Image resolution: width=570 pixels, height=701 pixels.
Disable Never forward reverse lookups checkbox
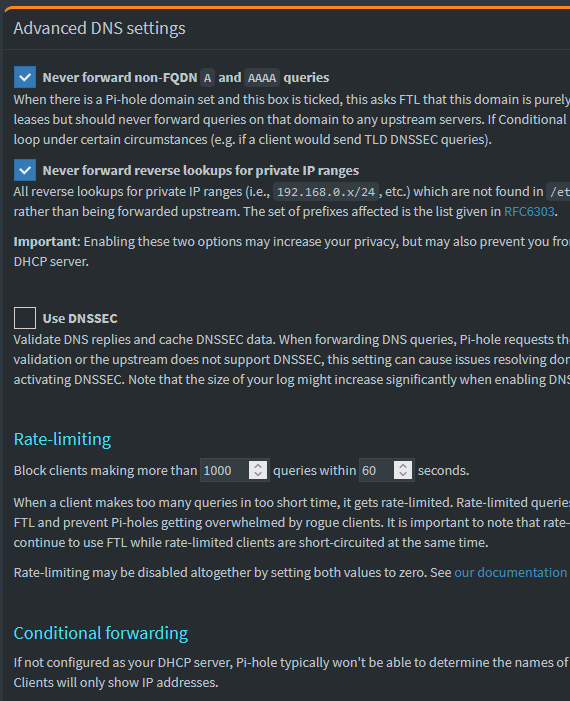[25, 170]
